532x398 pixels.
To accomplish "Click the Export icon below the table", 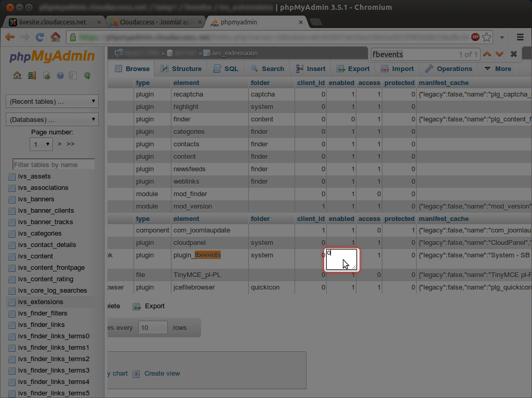I will 137,307.
